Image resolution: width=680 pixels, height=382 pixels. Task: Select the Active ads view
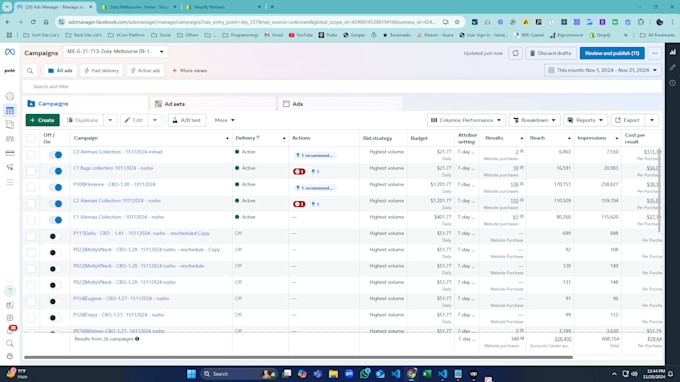click(146, 71)
